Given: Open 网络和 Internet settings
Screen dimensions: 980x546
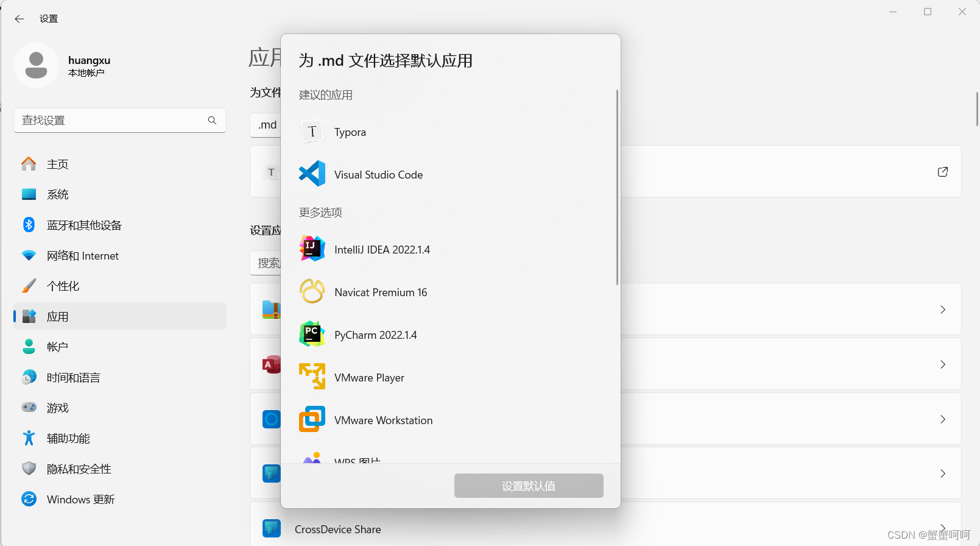Looking at the screenshot, I should [120, 255].
